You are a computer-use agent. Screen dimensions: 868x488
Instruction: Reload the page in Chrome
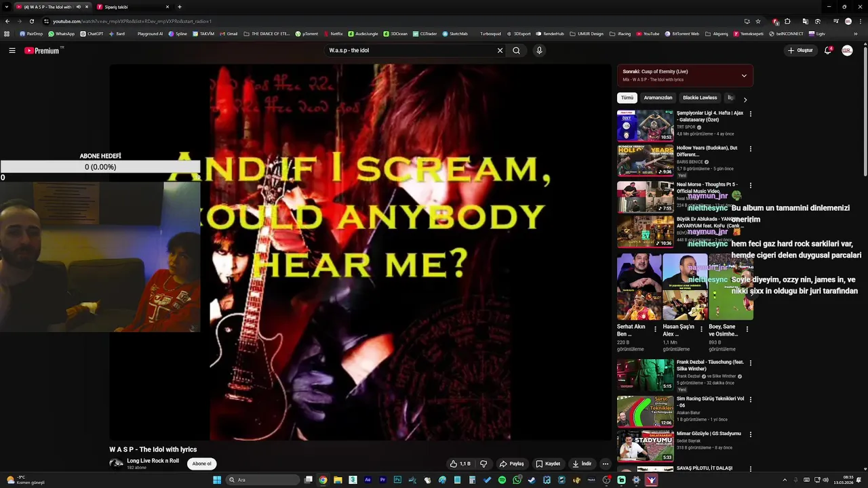[31, 21]
